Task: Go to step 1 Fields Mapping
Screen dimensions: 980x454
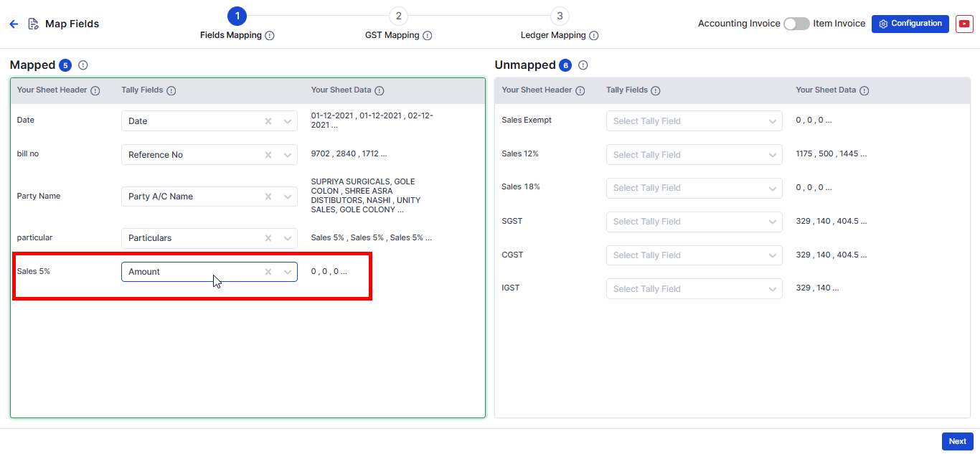Action: pos(237,15)
